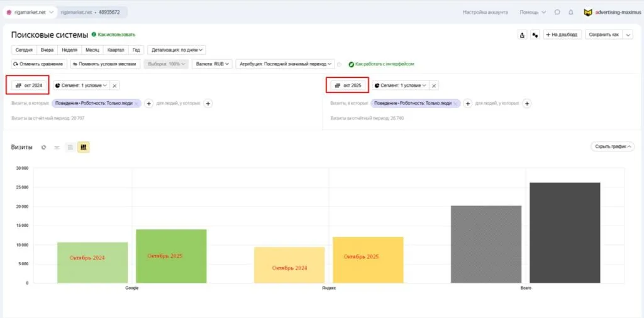The height and width of the screenshot is (318, 644).
Task: Open the Как работать с интерфейсом link
Action: (382, 65)
